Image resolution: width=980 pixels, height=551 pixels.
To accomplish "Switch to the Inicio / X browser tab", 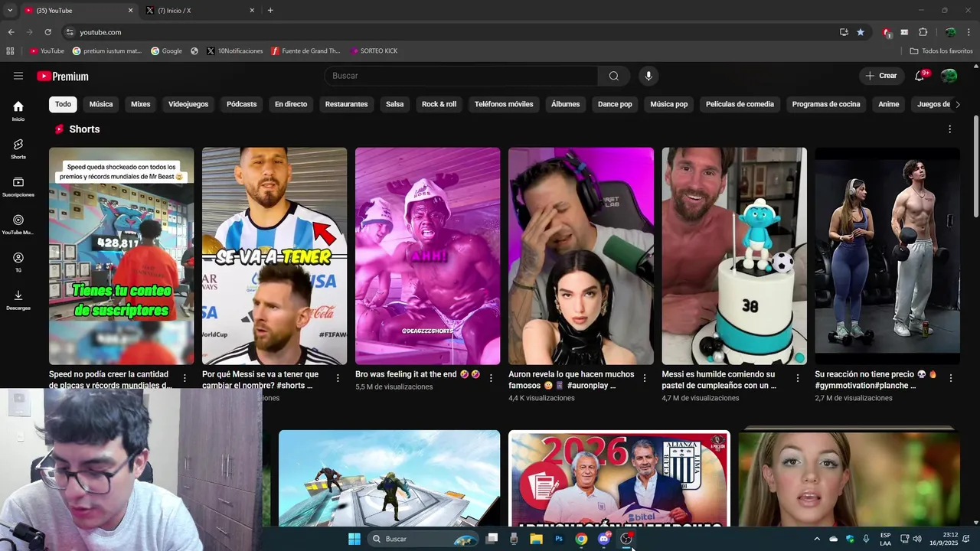I will click(x=202, y=11).
